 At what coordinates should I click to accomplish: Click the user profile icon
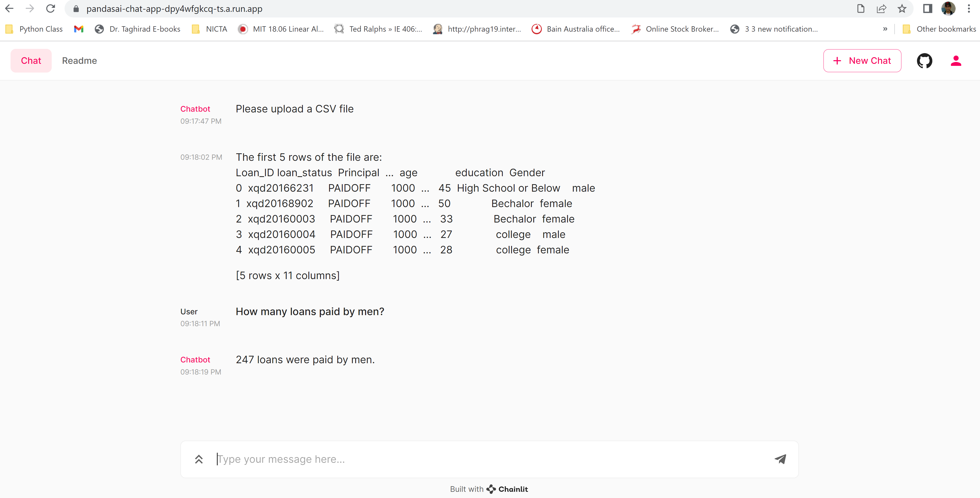click(957, 60)
